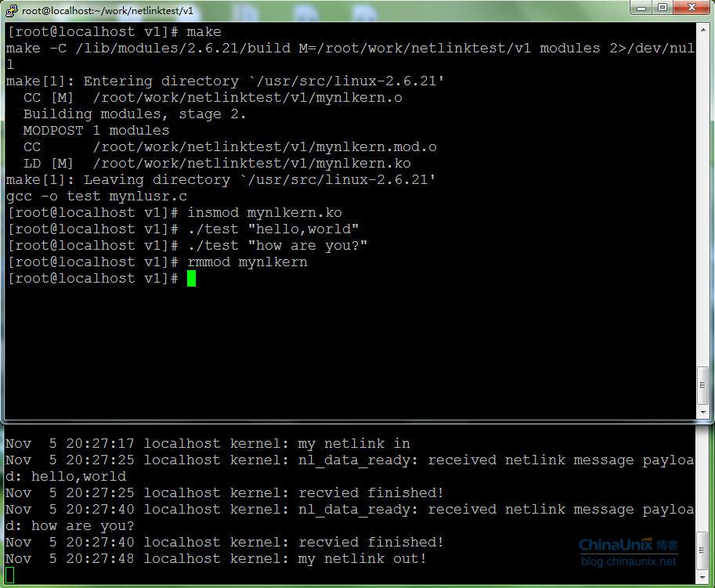Click 'd: how are you?' payload log text
This screenshot has width=715, height=588.
[70, 525]
